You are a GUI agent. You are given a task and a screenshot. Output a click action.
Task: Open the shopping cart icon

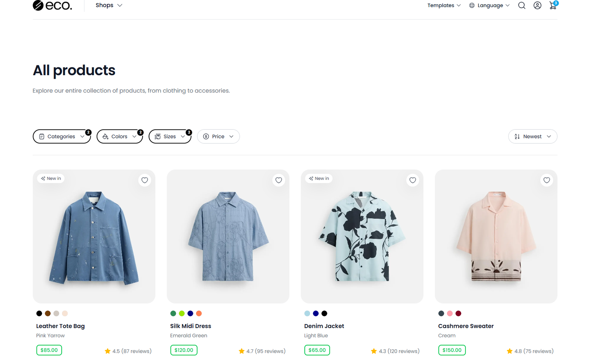pos(553,5)
